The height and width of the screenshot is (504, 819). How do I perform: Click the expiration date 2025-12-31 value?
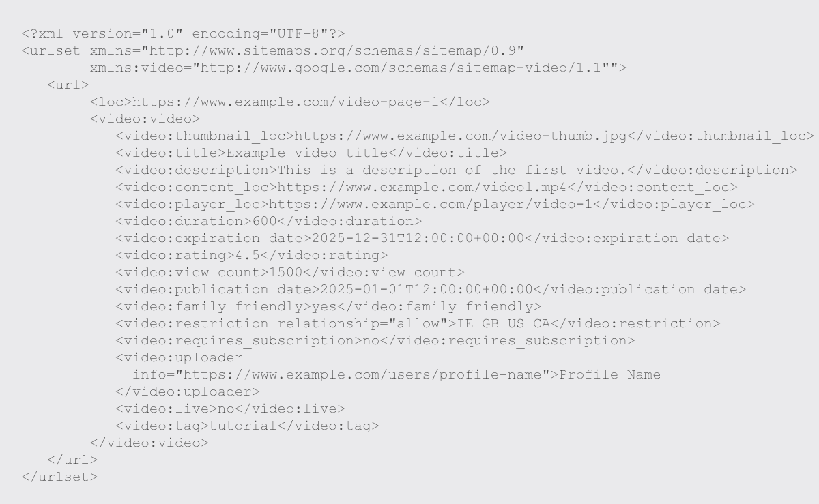click(x=418, y=239)
